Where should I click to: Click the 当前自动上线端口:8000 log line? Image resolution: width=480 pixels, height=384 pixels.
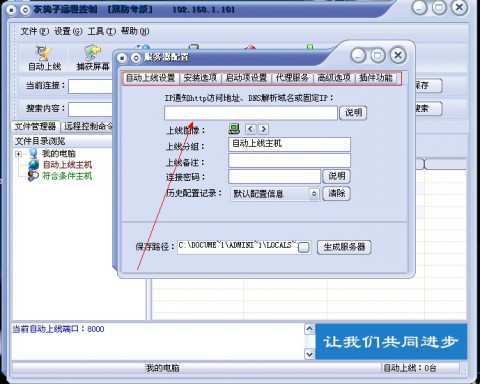pos(58,329)
